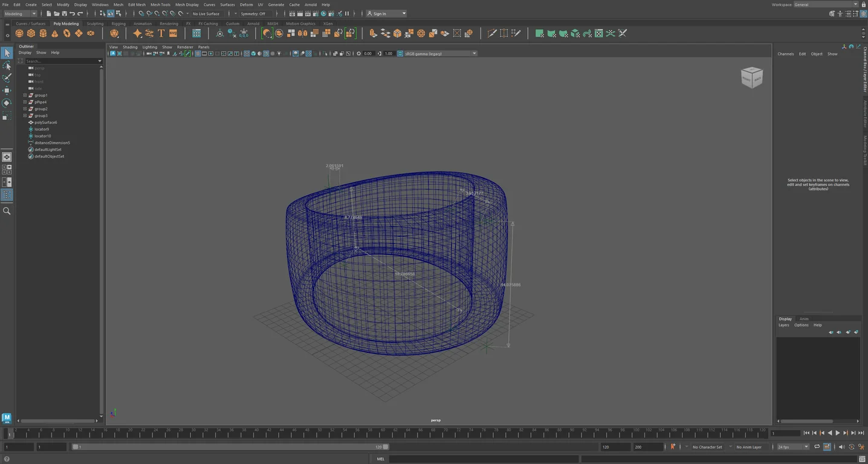Open the 24 fps frame rate dropdown
The width and height of the screenshot is (868, 464).
click(793, 447)
